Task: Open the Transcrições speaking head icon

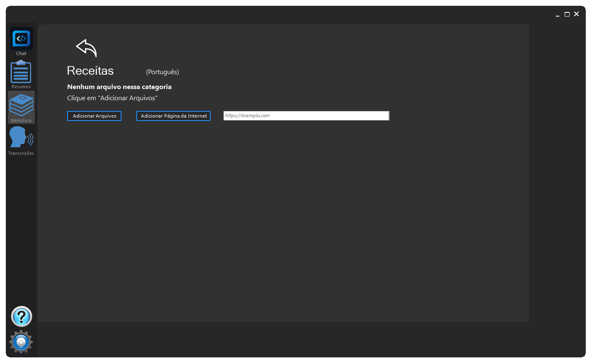Action: 21,137
